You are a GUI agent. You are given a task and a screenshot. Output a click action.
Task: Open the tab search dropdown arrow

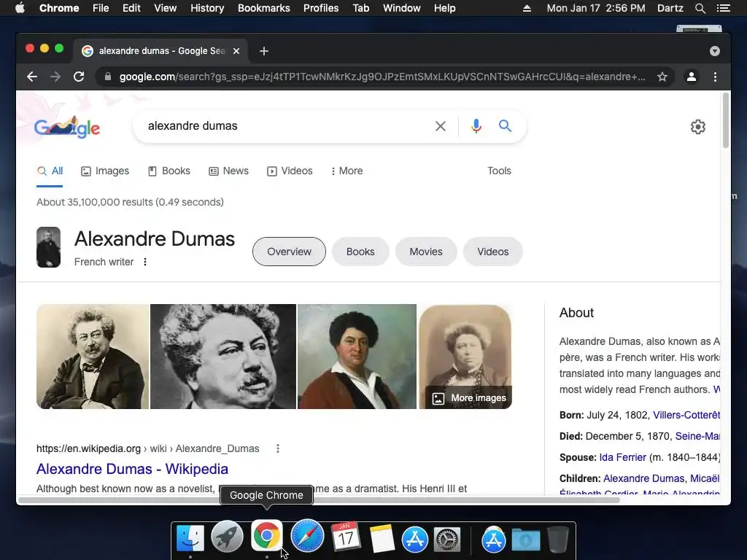[x=715, y=51]
